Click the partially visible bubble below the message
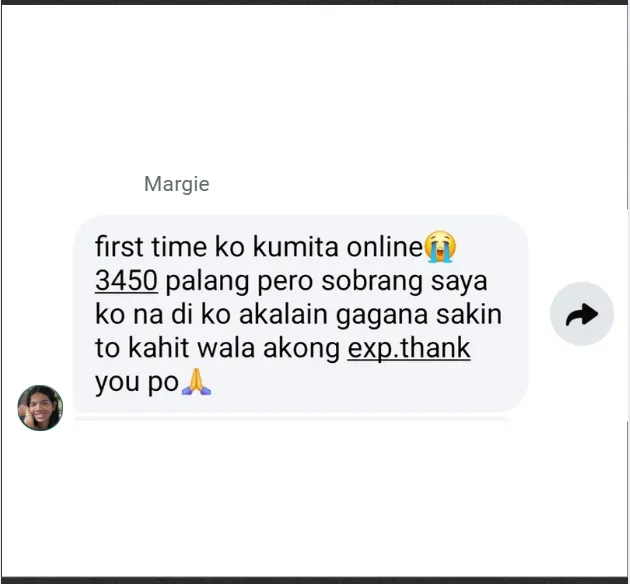The height and width of the screenshot is (584, 630). 293,419
